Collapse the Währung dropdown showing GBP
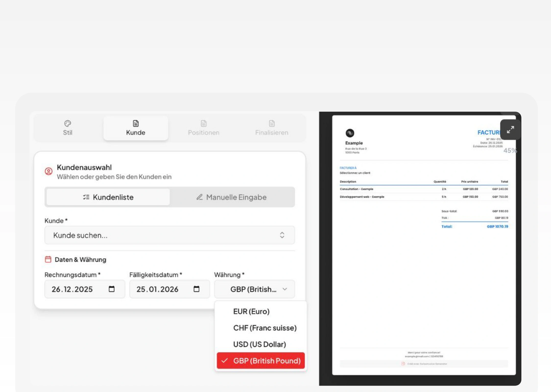Image resolution: width=551 pixels, height=392 pixels. [x=254, y=289]
